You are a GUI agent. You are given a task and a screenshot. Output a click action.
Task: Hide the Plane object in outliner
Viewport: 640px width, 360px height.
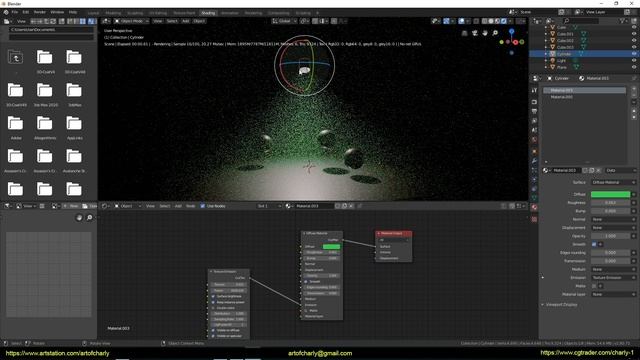coord(634,67)
